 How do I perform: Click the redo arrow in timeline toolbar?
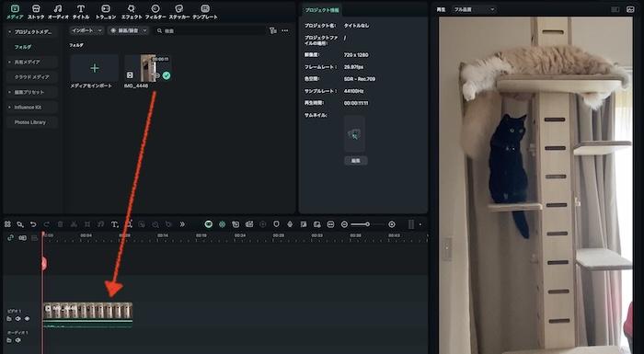(46, 224)
